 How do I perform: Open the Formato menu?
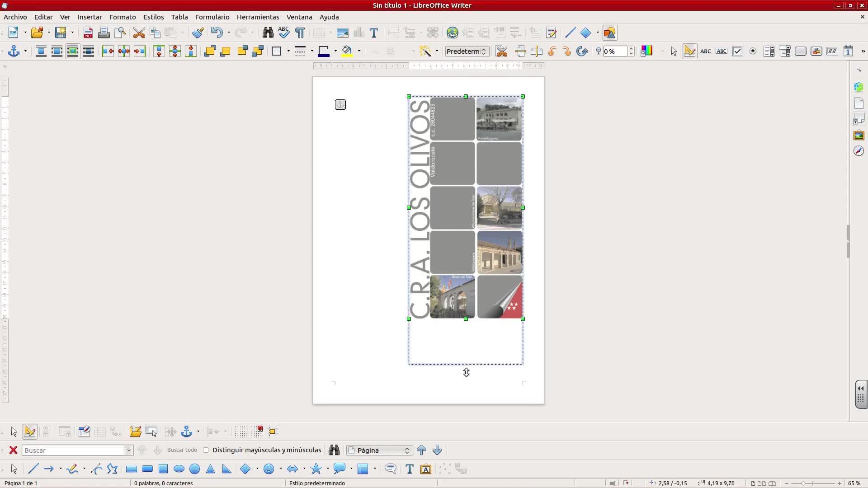click(x=123, y=17)
